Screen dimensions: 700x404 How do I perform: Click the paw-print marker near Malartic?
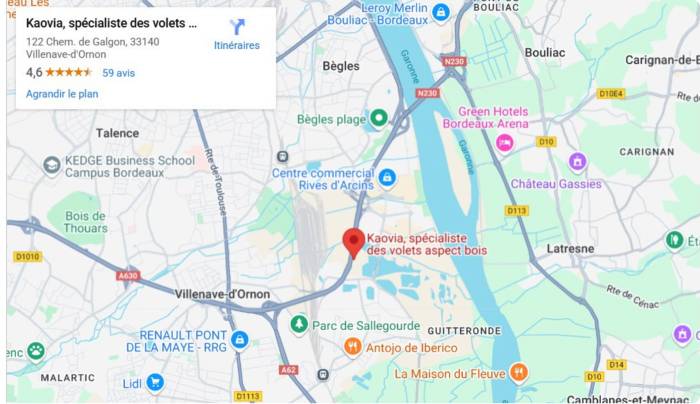pos(35,352)
